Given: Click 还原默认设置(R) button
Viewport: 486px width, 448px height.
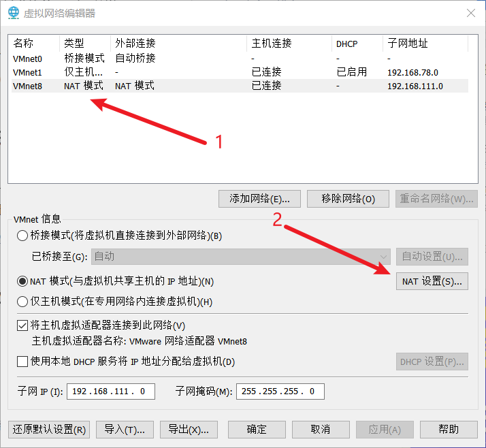Looking at the screenshot, I should click(49, 430).
